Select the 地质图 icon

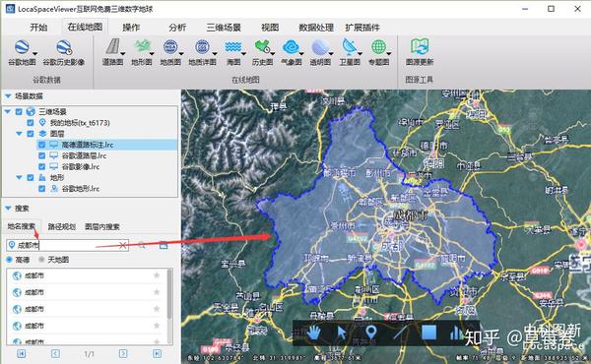pyautogui.click(x=170, y=46)
